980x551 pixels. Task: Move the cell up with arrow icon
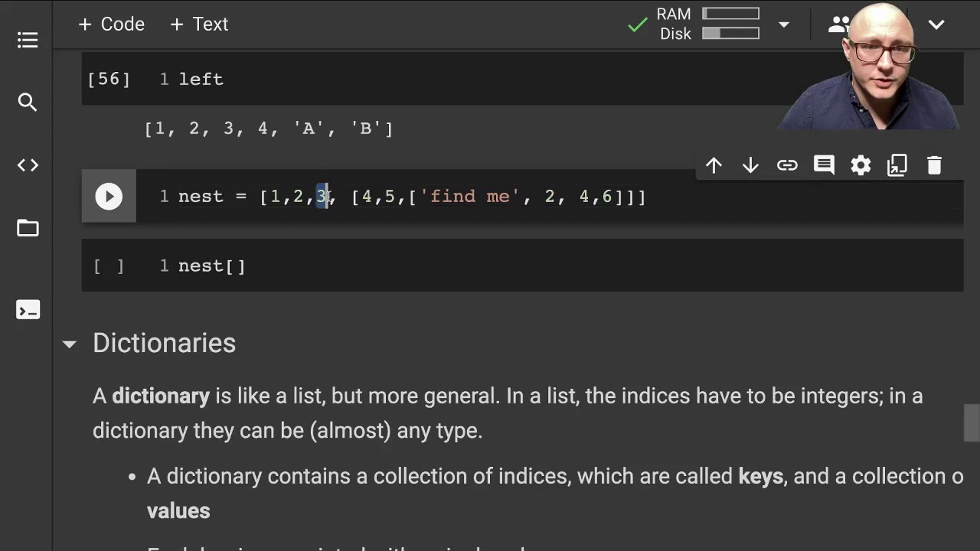point(714,165)
